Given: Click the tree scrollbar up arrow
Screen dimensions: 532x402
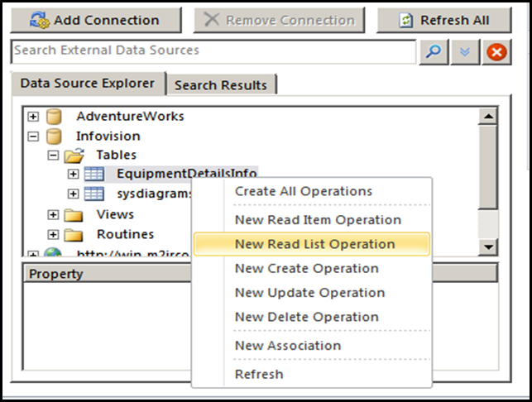Looking at the screenshot, I should click(x=488, y=117).
